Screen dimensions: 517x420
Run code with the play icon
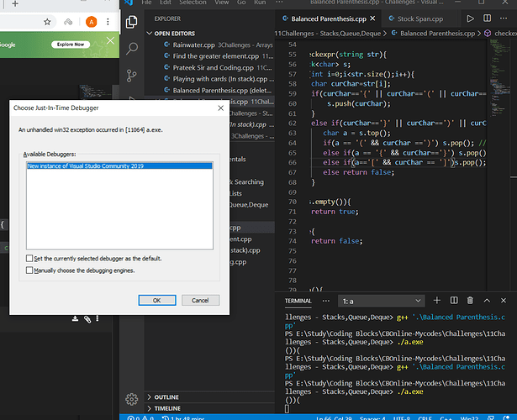click(x=470, y=18)
